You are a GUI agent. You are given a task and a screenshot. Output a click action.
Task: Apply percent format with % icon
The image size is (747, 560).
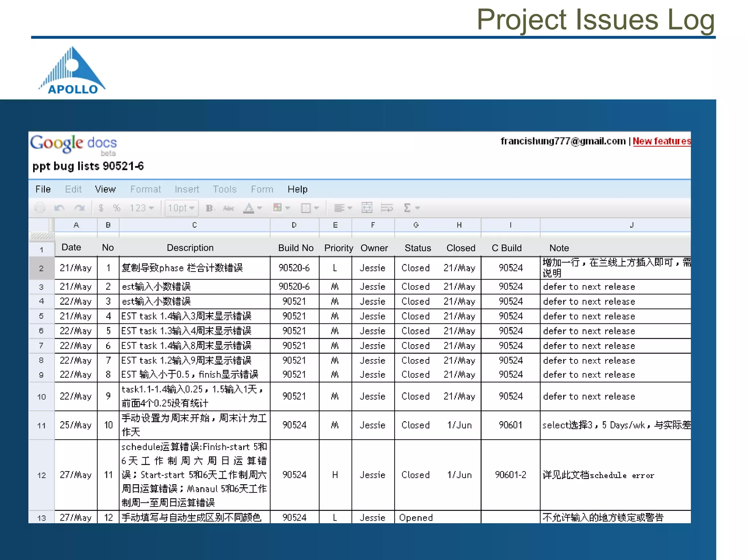tap(116, 208)
